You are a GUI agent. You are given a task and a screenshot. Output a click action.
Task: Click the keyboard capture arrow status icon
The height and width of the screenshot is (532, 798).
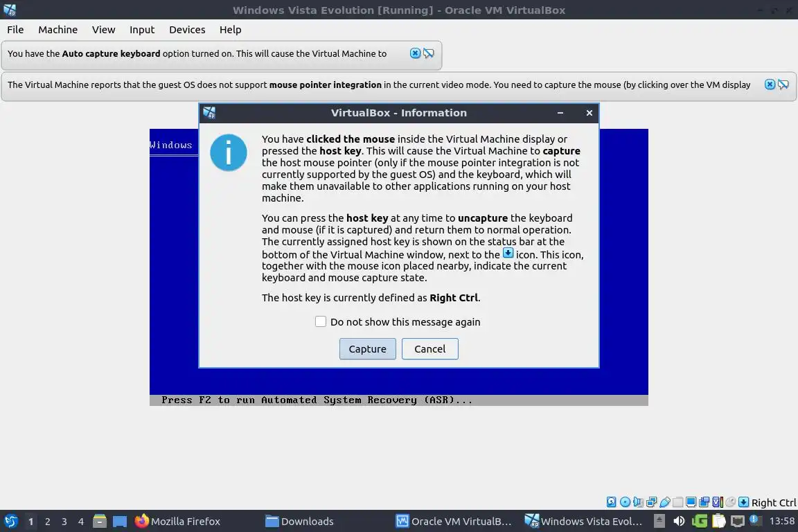click(x=743, y=502)
